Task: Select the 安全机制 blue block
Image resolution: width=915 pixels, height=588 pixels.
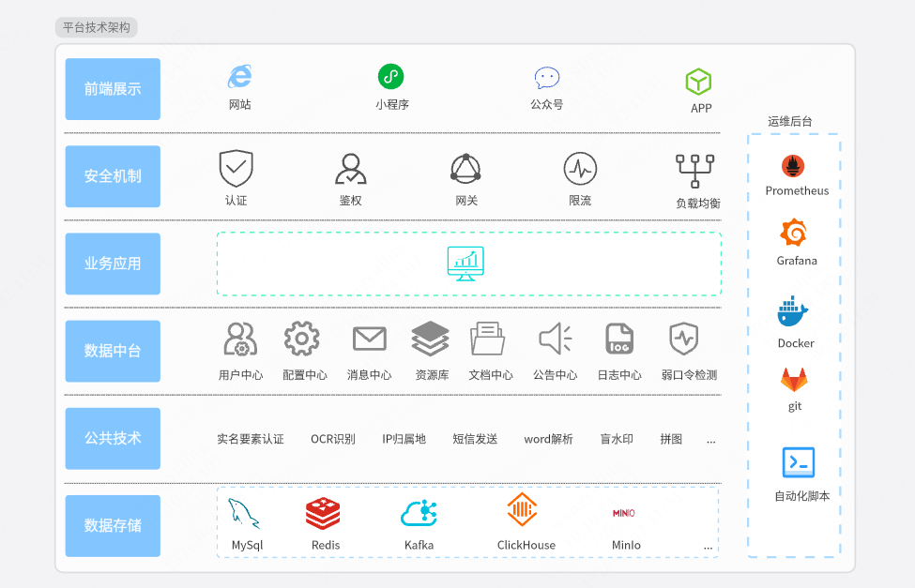Action: (x=113, y=176)
